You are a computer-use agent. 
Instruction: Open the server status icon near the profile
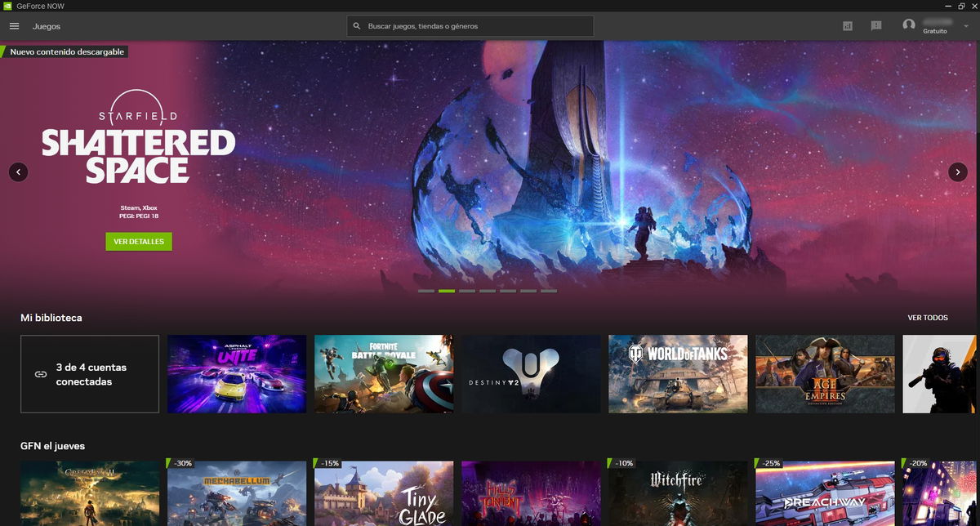[x=848, y=25]
